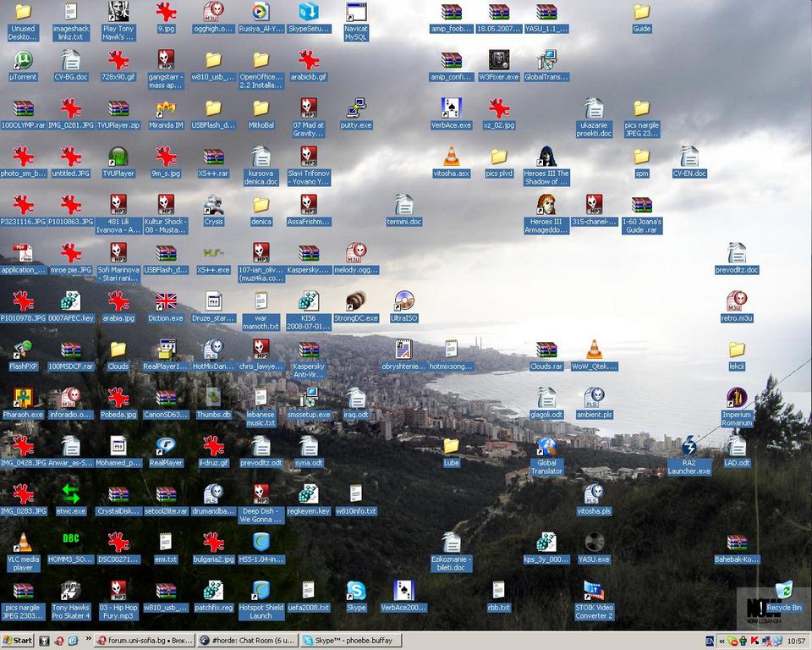Open the FlashFXP shortcut
812x650 pixels.
[x=23, y=350]
